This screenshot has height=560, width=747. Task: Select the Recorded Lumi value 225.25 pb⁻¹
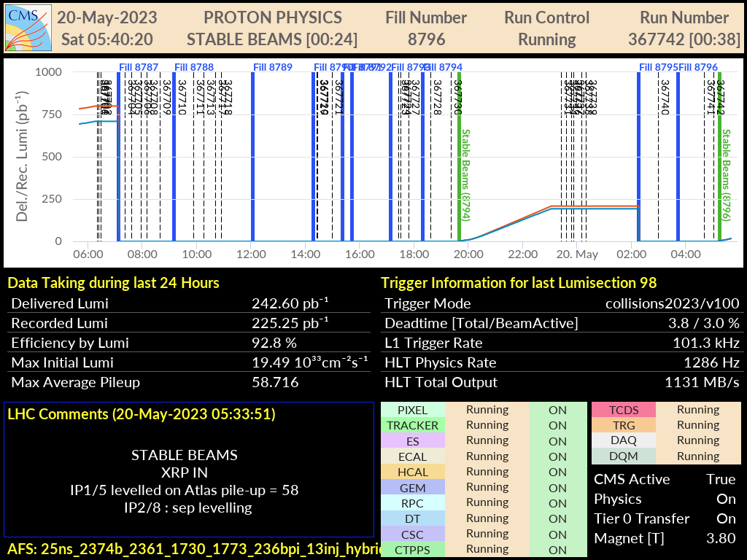click(x=290, y=323)
